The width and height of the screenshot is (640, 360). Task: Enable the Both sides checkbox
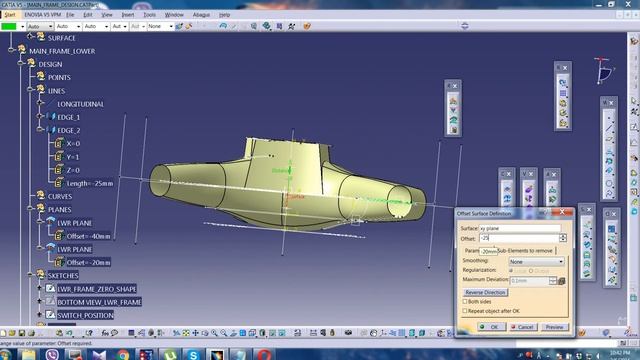coord(465,301)
